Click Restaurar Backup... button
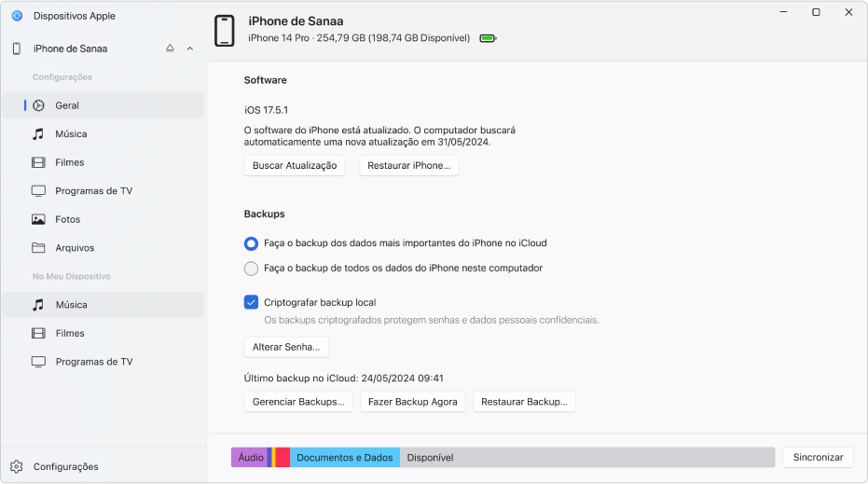The width and height of the screenshot is (868, 484). [524, 402]
